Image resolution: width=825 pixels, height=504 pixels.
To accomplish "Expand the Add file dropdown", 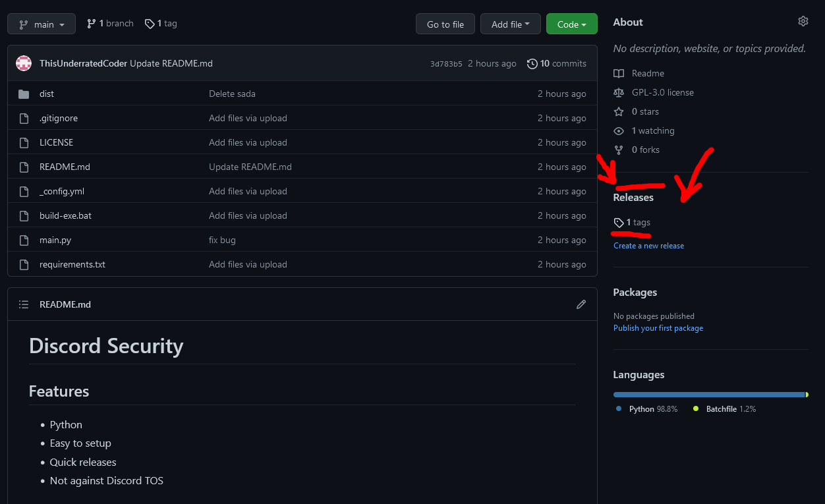I will [510, 24].
